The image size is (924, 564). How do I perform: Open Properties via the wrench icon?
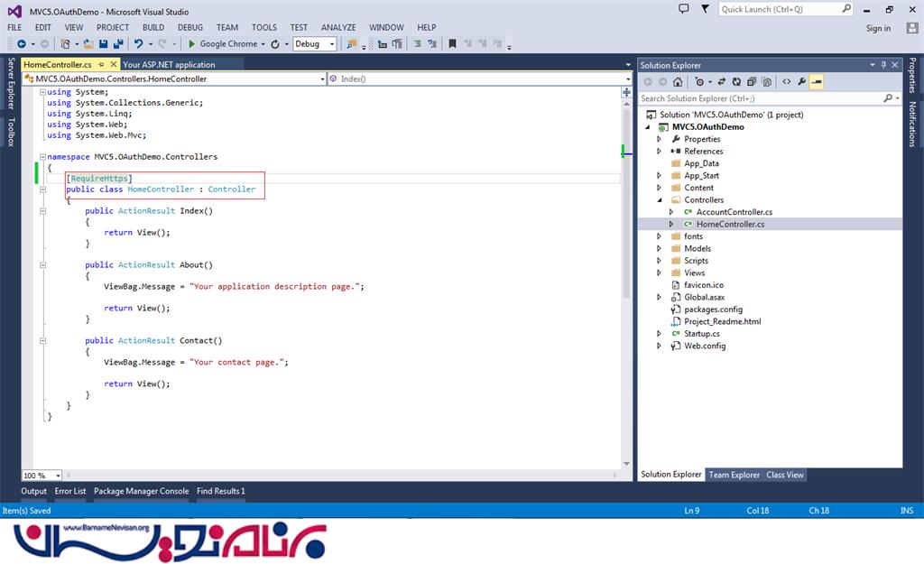click(x=801, y=81)
